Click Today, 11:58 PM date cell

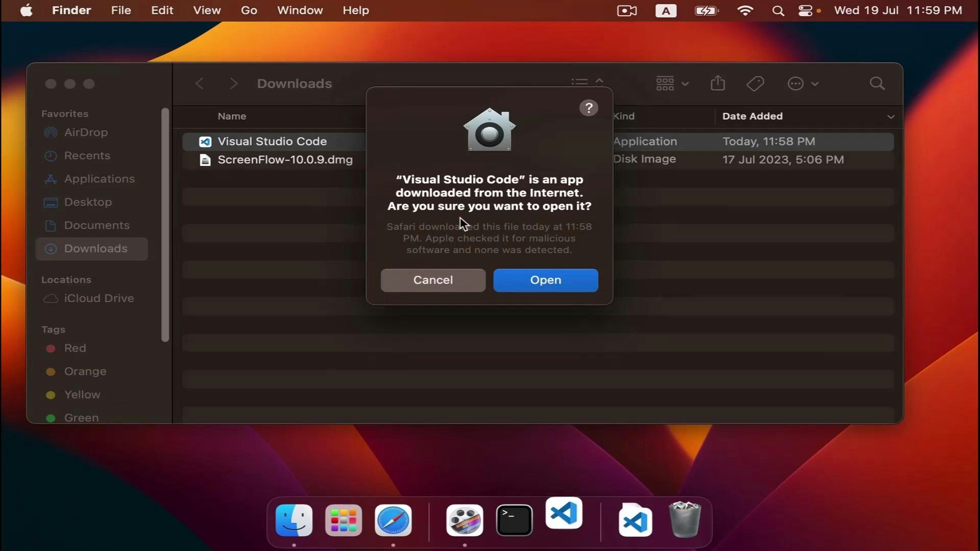[769, 141]
